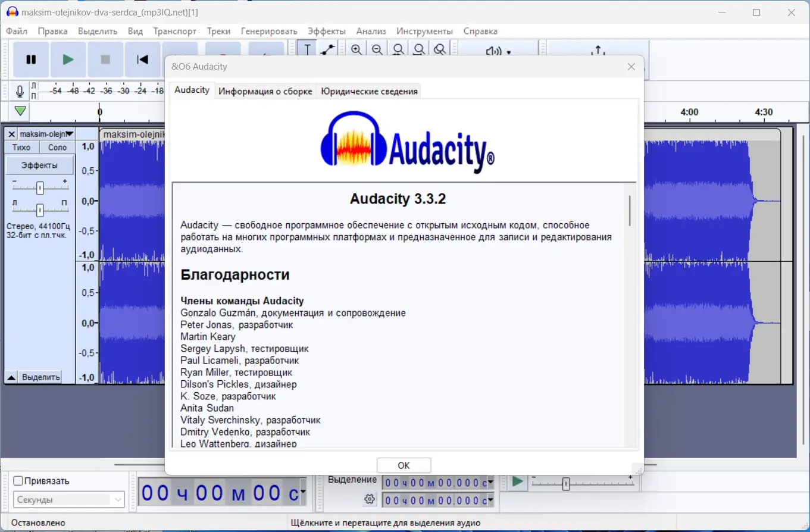Toggle the Соло button on track
This screenshot has height=532, width=810.
click(58, 147)
